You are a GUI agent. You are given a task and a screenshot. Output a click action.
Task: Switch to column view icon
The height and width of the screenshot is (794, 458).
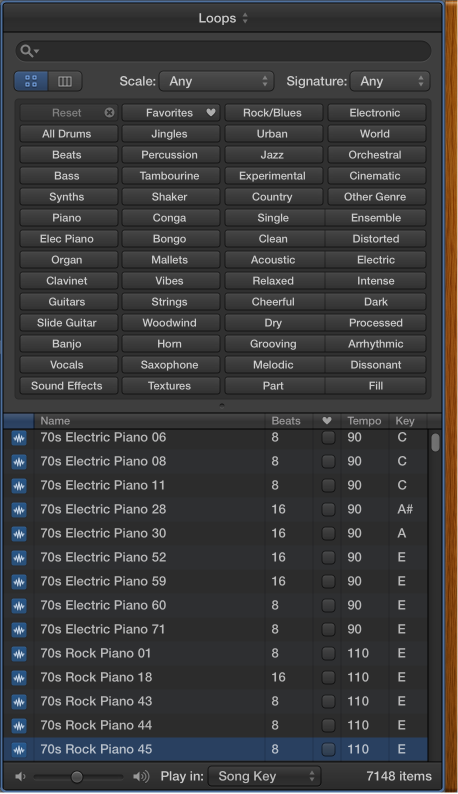[x=65, y=81]
